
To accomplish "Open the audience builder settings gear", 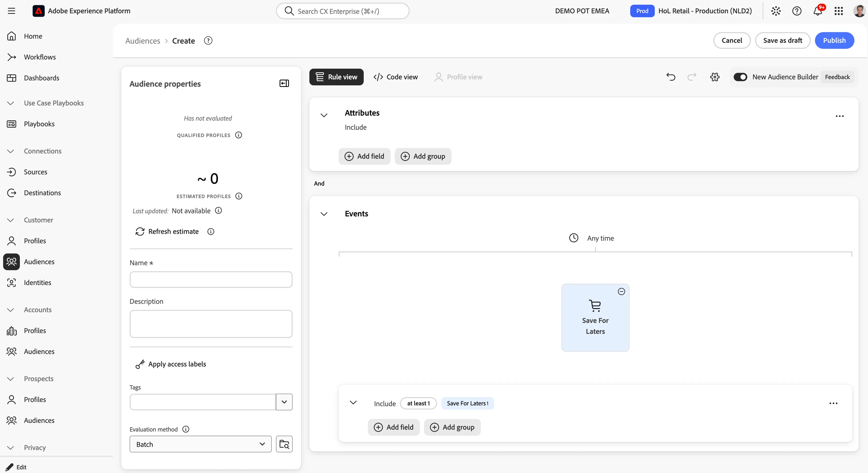I will tap(715, 77).
